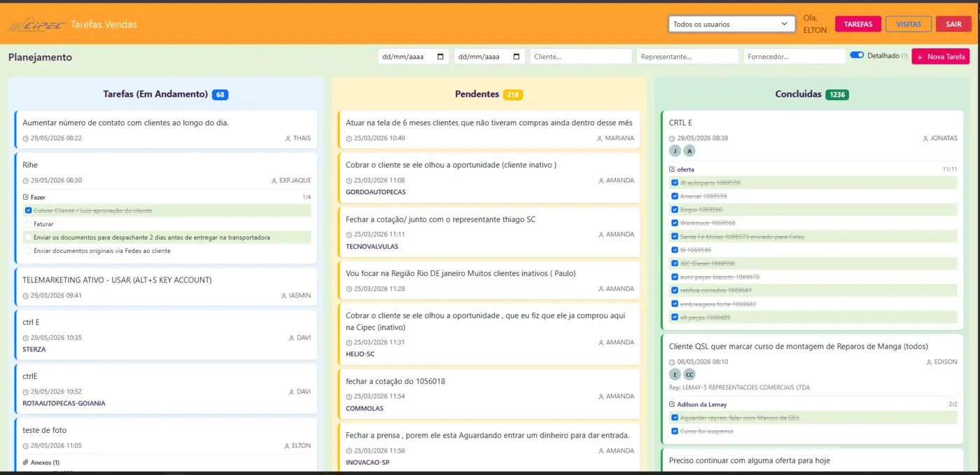Screen dimensions: 980x475
Task: Click the user icon next to JONATAS
Action: 925,139
